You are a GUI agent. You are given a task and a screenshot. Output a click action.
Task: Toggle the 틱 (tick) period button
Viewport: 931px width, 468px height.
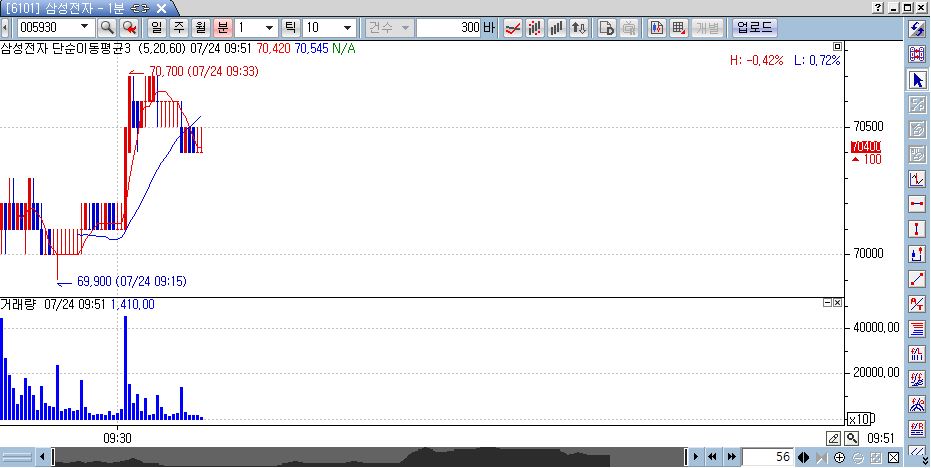291,27
